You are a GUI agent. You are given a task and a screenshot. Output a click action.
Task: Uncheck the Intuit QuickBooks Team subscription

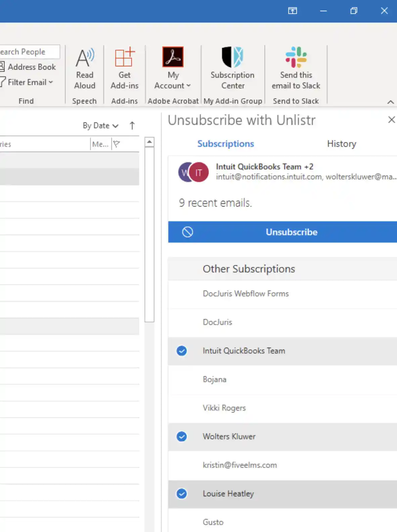[182, 351]
